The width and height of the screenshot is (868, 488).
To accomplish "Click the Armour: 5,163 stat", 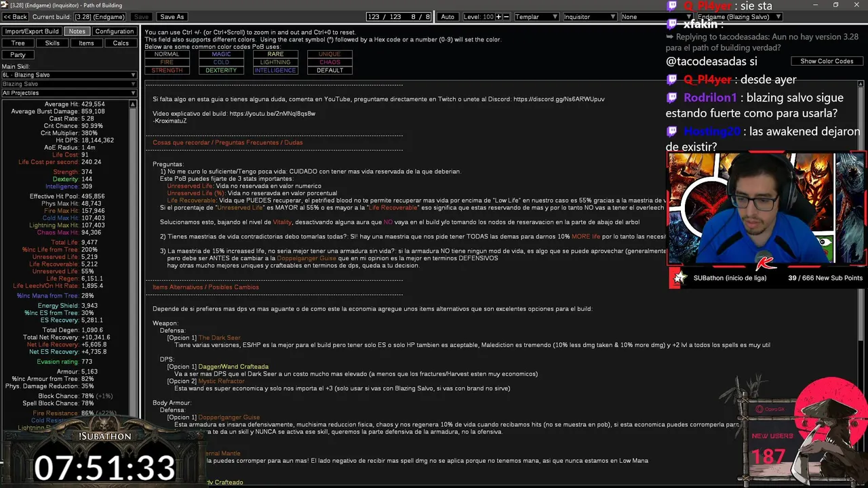I will (77, 372).
